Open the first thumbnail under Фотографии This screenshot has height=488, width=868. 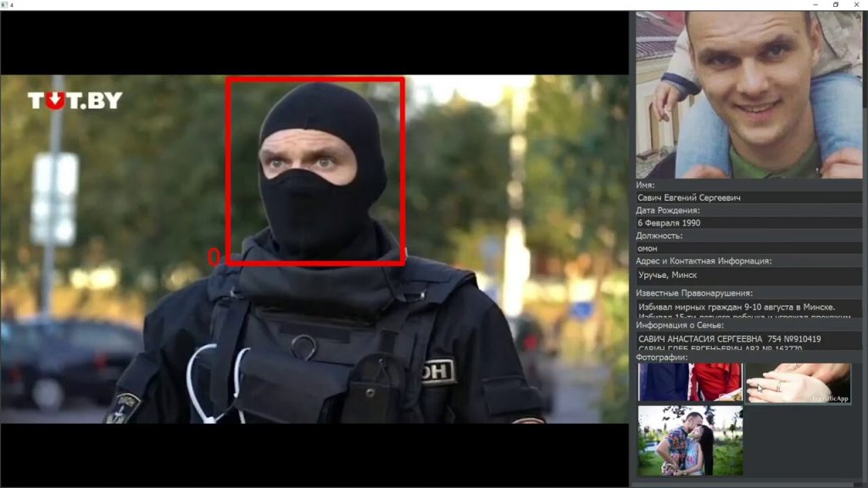click(690, 382)
